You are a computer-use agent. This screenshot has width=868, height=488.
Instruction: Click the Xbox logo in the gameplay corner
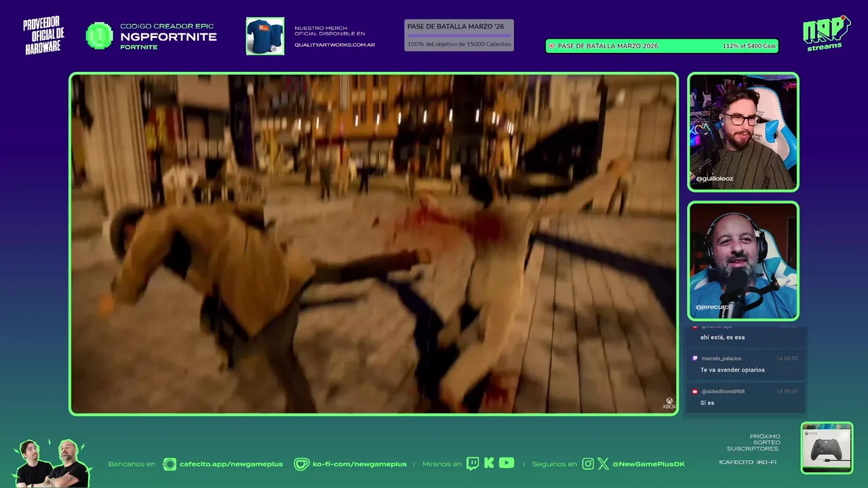pyautogui.click(x=669, y=403)
